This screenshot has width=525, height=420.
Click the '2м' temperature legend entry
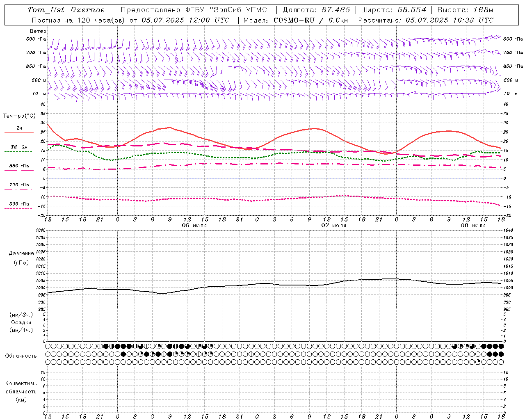click(x=19, y=128)
